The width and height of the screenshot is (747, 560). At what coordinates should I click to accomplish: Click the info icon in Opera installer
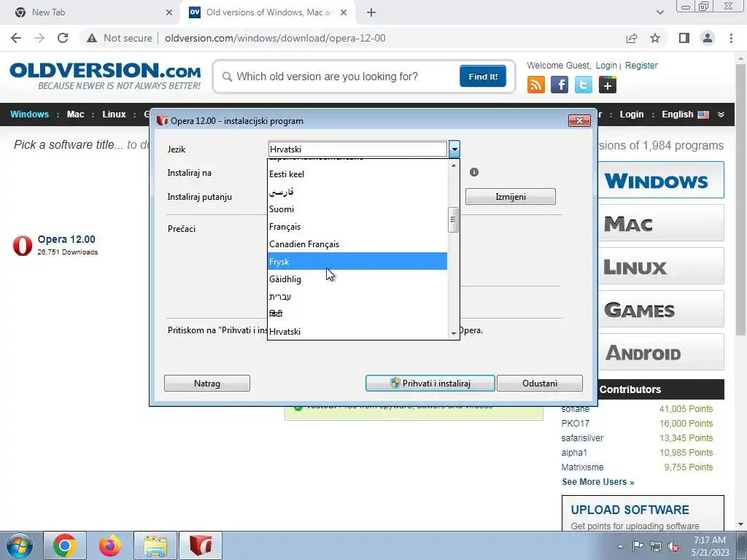pos(474,172)
